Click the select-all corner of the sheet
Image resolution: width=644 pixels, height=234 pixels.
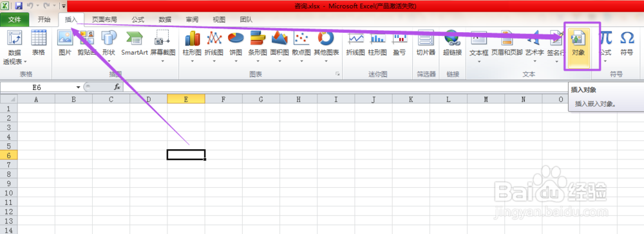point(8,99)
